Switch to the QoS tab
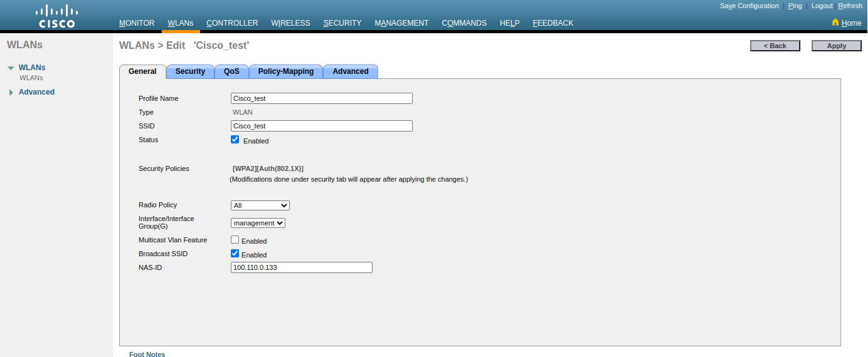Screen dimensions: 868x357 [231, 71]
